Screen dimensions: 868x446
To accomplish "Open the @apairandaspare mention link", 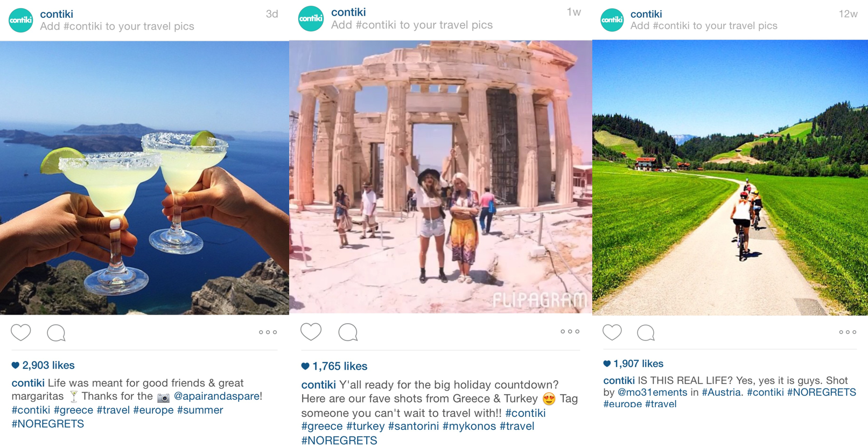I will [x=218, y=396].
